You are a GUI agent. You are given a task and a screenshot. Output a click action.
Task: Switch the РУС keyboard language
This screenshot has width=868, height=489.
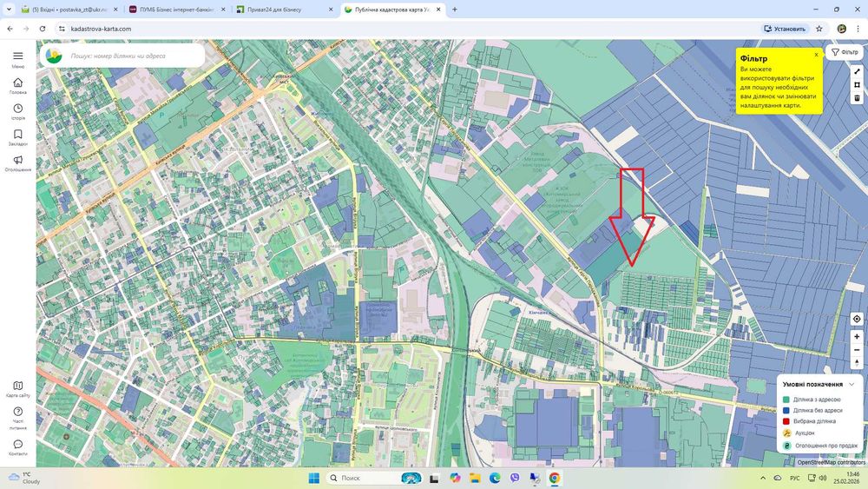[x=795, y=478]
